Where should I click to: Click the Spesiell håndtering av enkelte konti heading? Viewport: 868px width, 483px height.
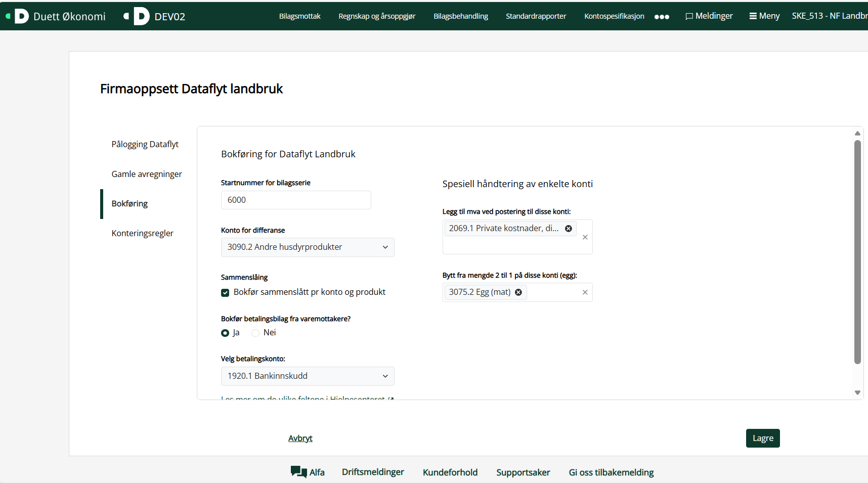pos(517,184)
